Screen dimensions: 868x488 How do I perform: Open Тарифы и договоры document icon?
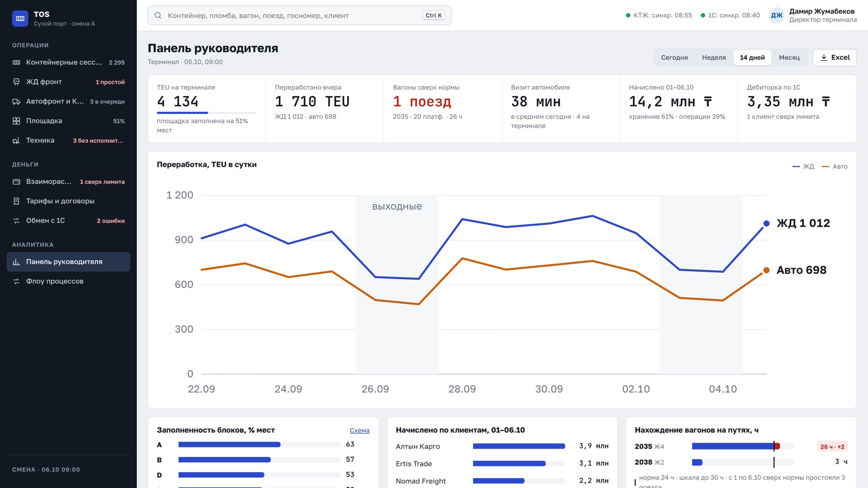pos(16,201)
